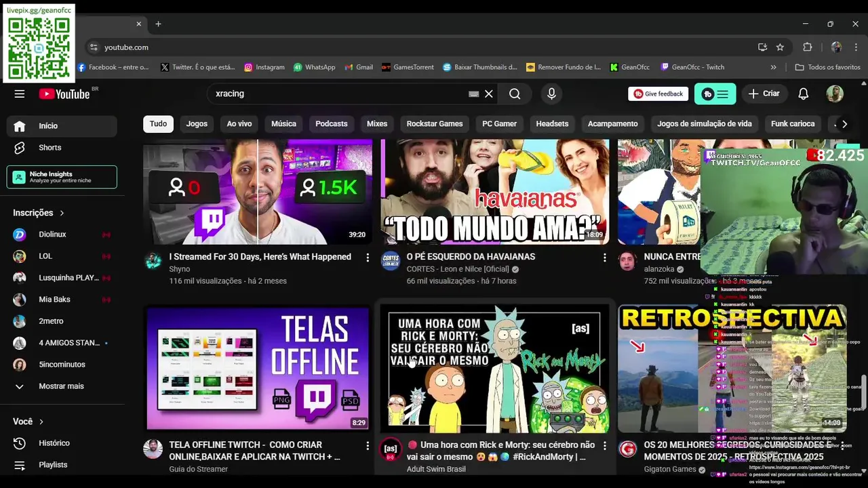Image resolution: width=868 pixels, height=488 pixels.
Task: Open the Guia do Streamer channel avatar
Action: coord(153,449)
